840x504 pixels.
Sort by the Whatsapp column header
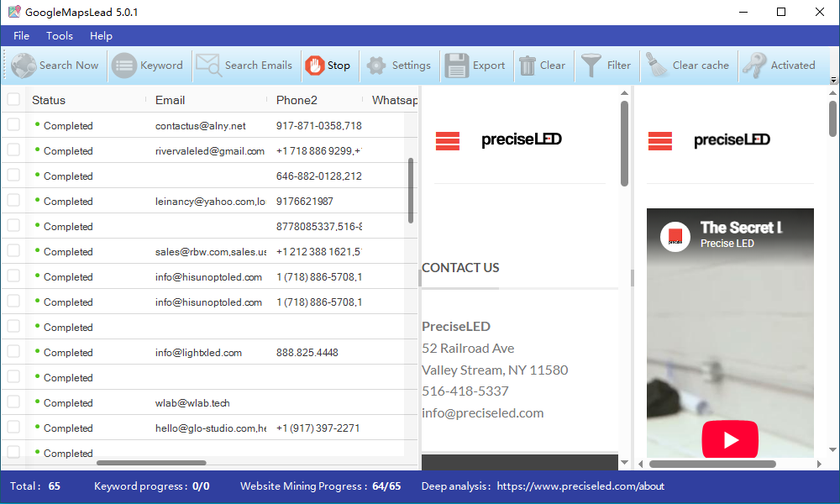click(x=395, y=100)
